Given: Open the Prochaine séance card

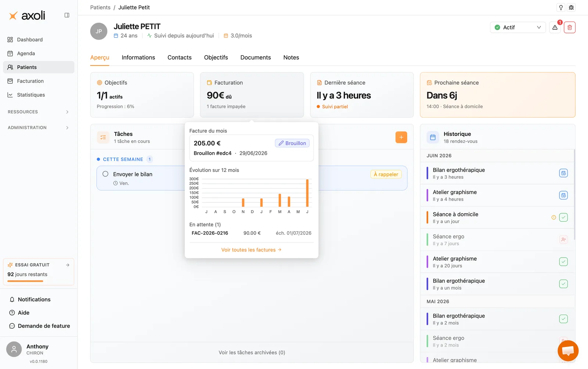Looking at the screenshot, I should [x=498, y=95].
